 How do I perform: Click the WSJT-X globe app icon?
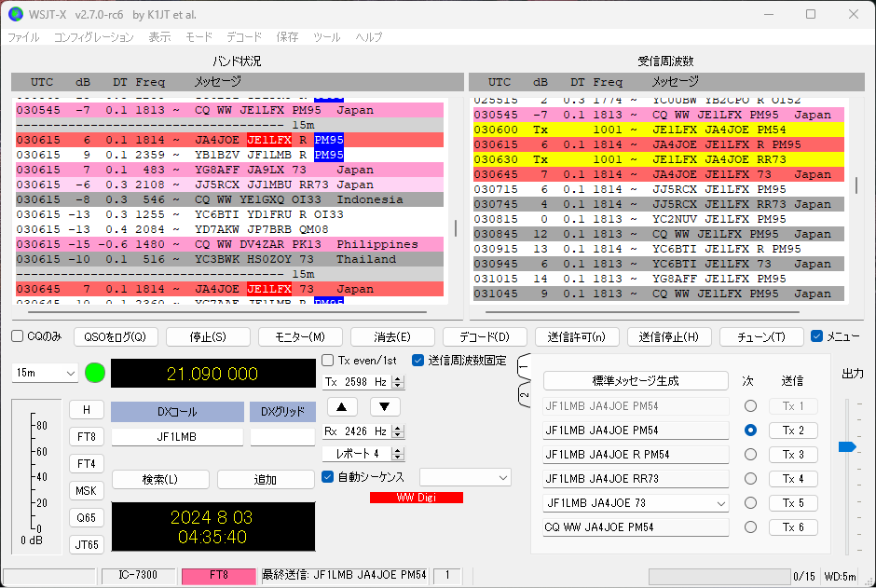pos(16,14)
